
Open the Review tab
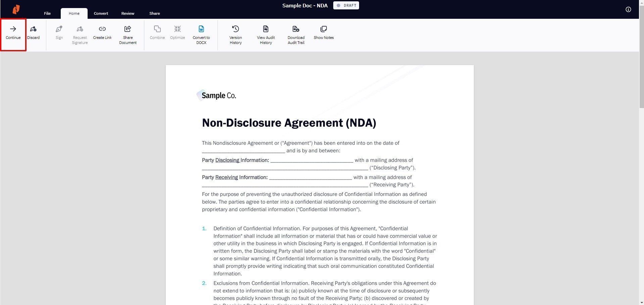point(128,13)
